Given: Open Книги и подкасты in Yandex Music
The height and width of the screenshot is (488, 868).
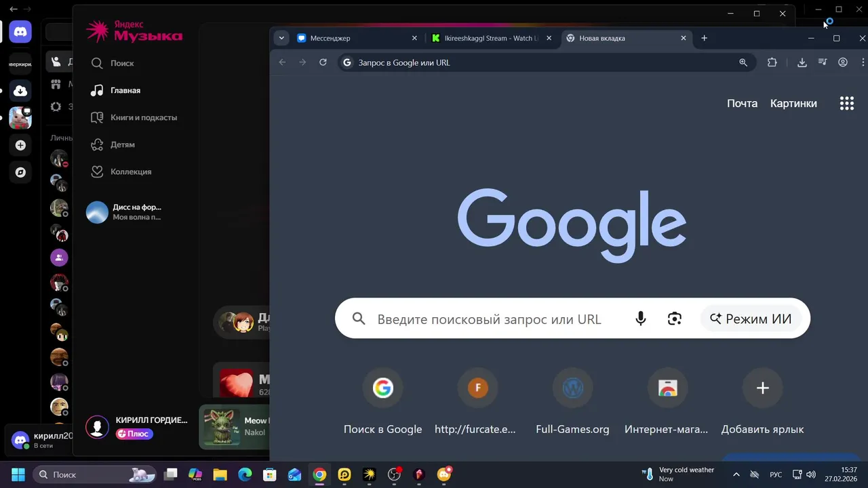Looking at the screenshot, I should (134, 117).
